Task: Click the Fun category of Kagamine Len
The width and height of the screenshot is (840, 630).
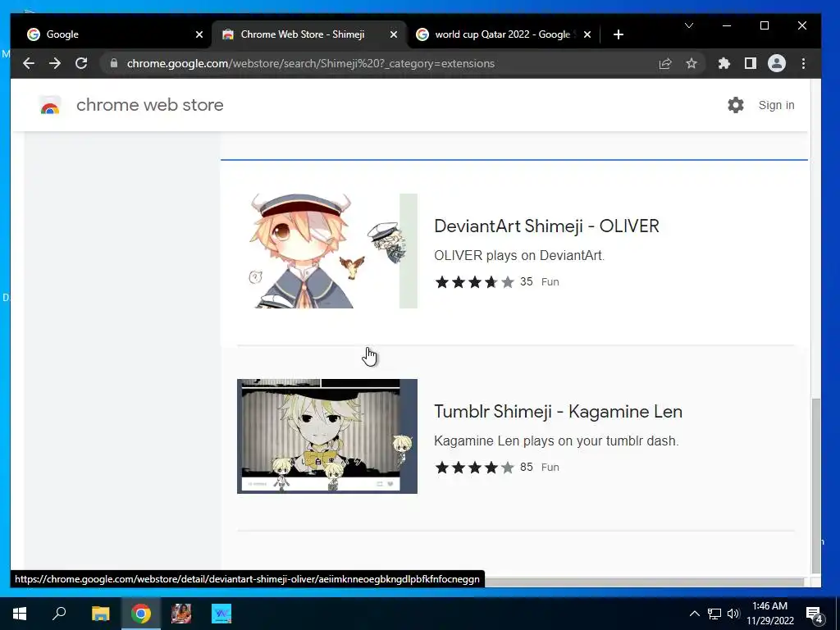Action: (x=550, y=467)
